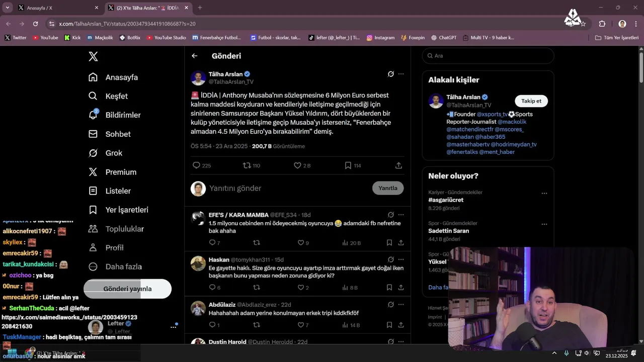
Task: Show hidden system tray icons
Action: point(554,353)
